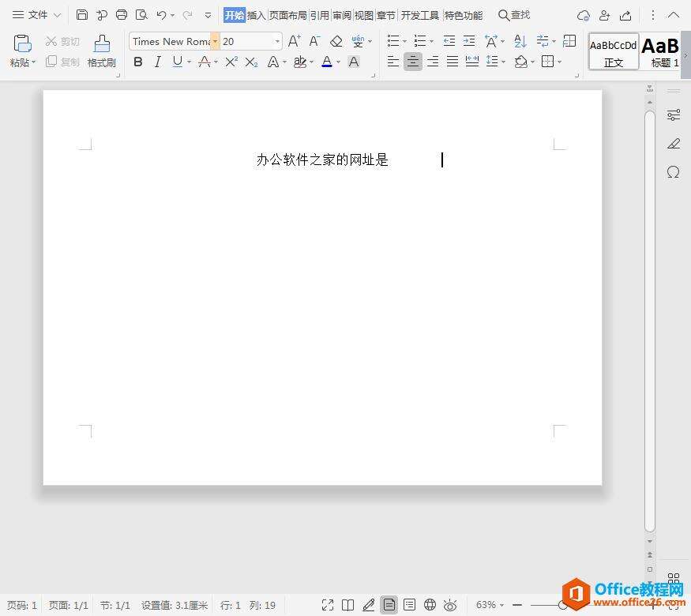Switch to the 插入 tab
The height and width of the screenshot is (616, 691).
point(256,16)
